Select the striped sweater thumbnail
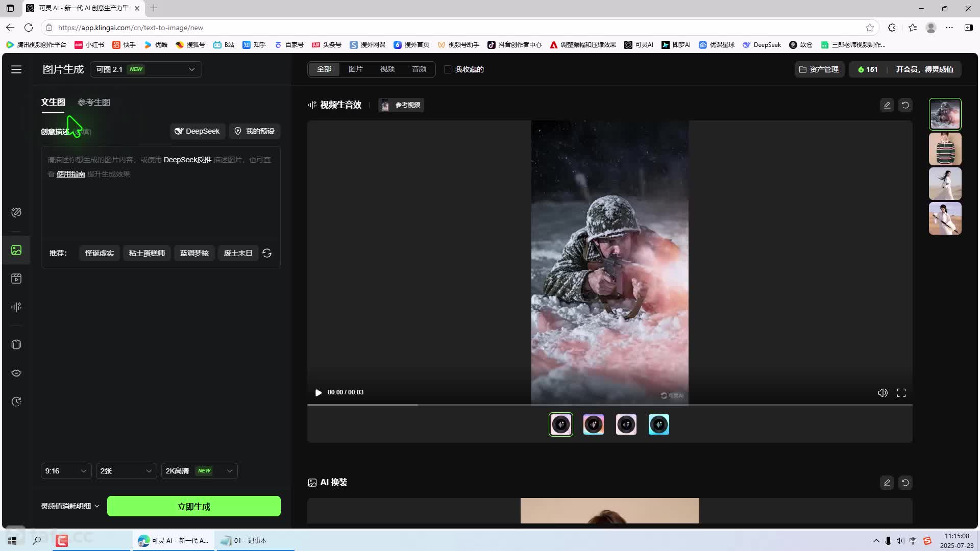Screen dimensions: 980x551 pos(945,149)
